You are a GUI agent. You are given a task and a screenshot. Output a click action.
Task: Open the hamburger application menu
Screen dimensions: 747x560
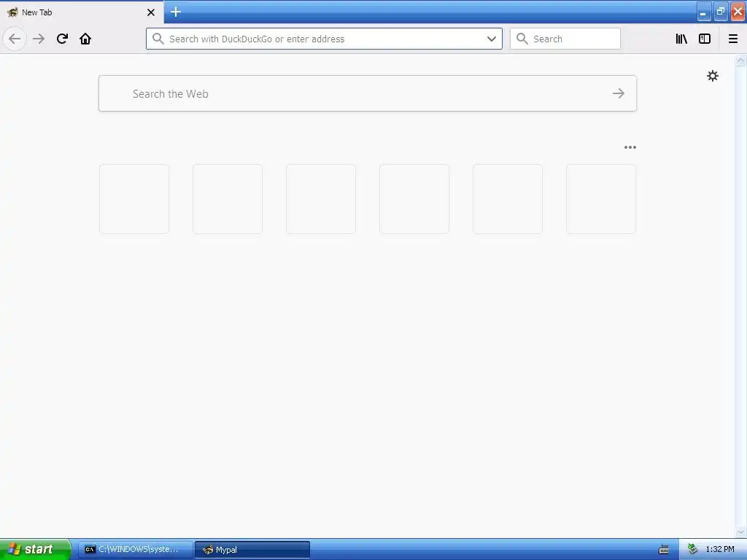(733, 39)
